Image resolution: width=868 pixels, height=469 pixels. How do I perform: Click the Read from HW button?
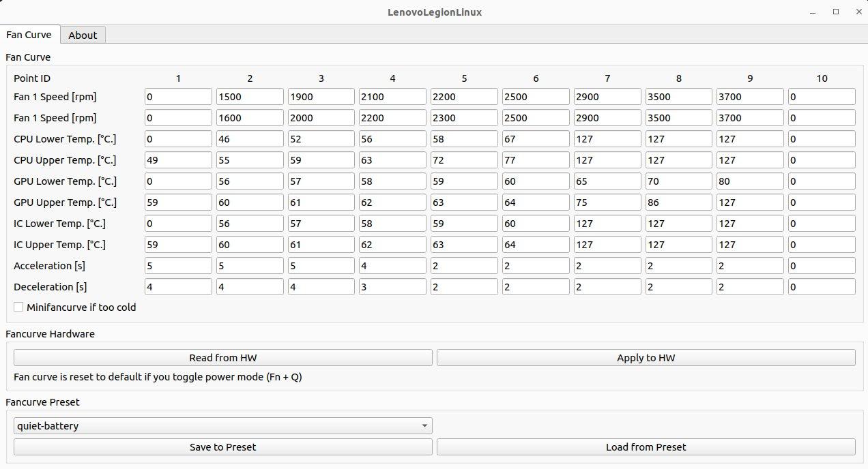[x=223, y=358]
